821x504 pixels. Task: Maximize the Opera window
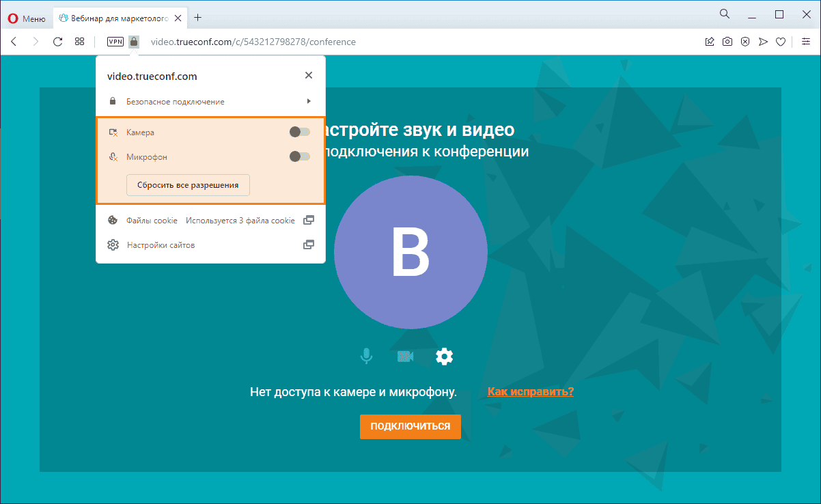(x=779, y=14)
